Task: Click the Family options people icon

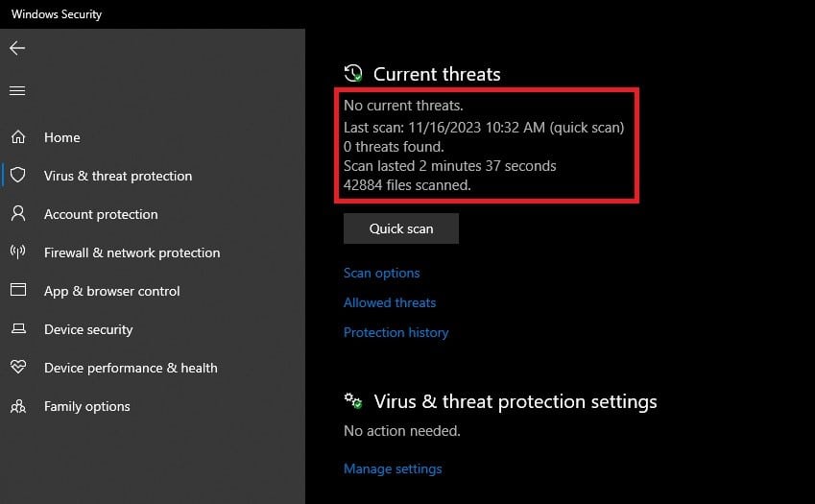Action: [x=18, y=406]
